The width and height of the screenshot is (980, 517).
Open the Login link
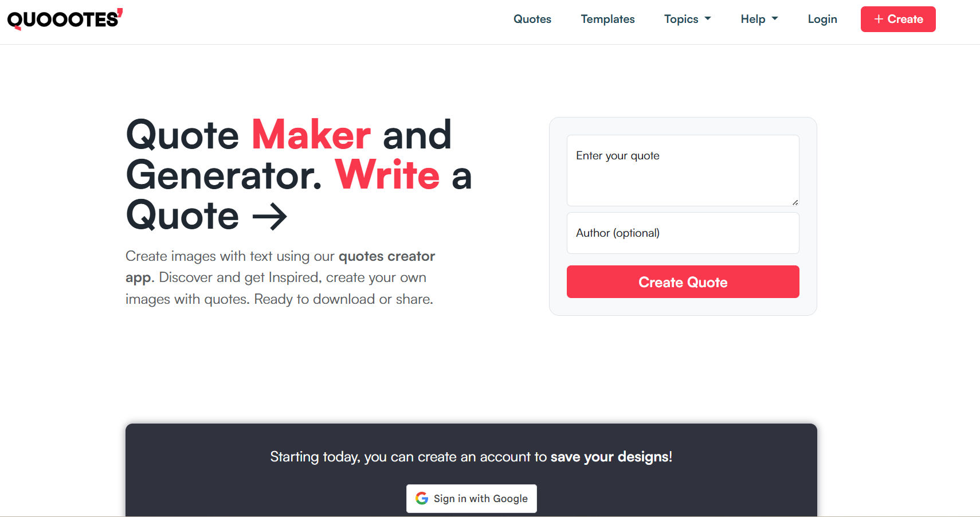(822, 19)
